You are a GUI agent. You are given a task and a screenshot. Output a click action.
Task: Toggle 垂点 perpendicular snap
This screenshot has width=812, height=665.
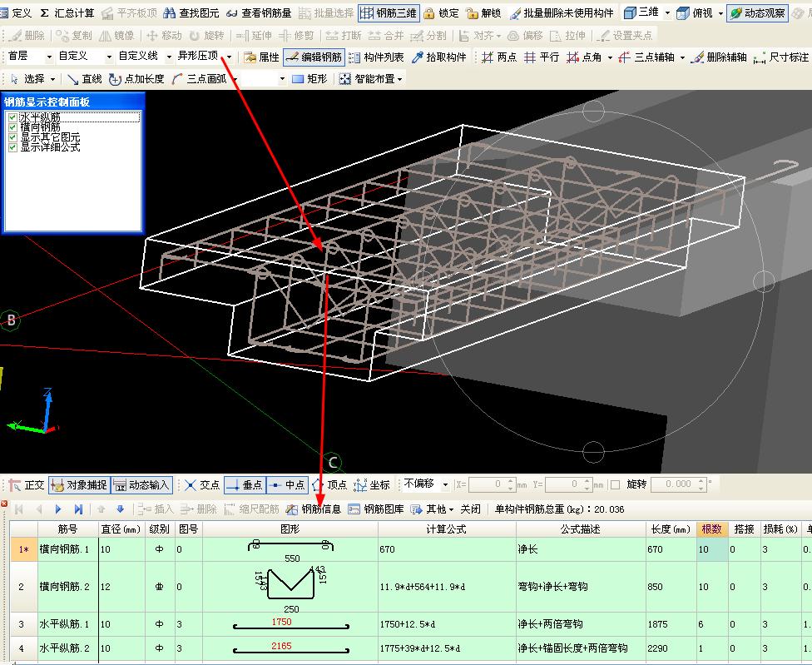point(245,484)
